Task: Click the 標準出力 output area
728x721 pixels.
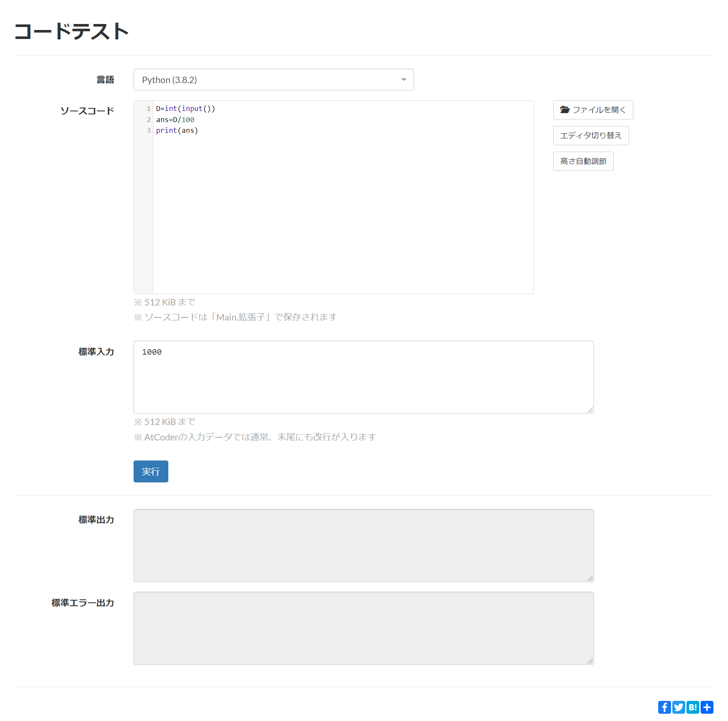Action: tap(364, 546)
